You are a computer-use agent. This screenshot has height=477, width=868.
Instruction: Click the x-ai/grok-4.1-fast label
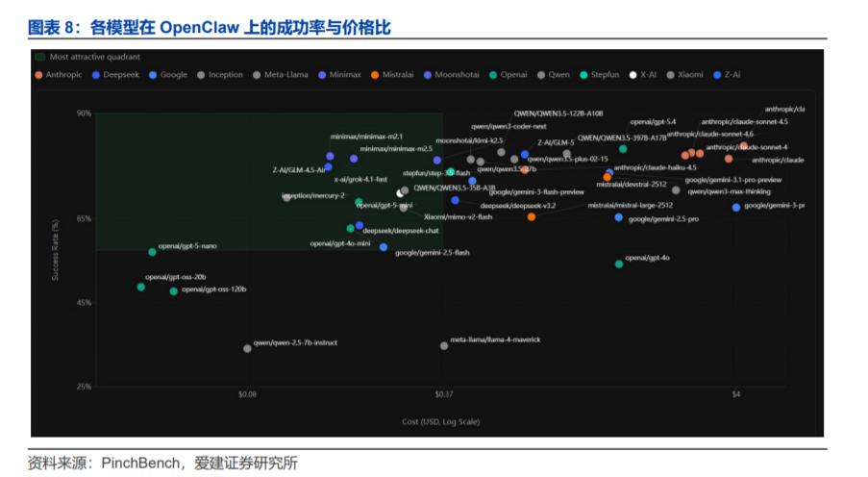[x=360, y=180]
